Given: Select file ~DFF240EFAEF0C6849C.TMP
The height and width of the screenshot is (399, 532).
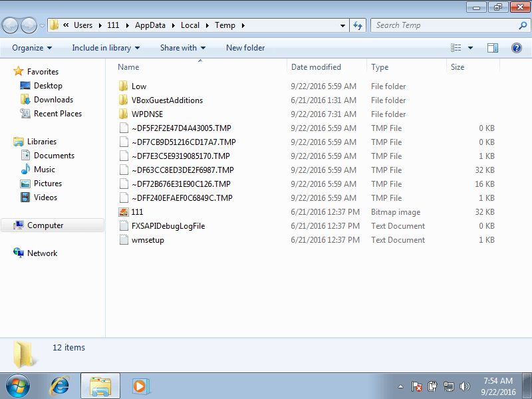Looking at the screenshot, I should tap(182, 198).
